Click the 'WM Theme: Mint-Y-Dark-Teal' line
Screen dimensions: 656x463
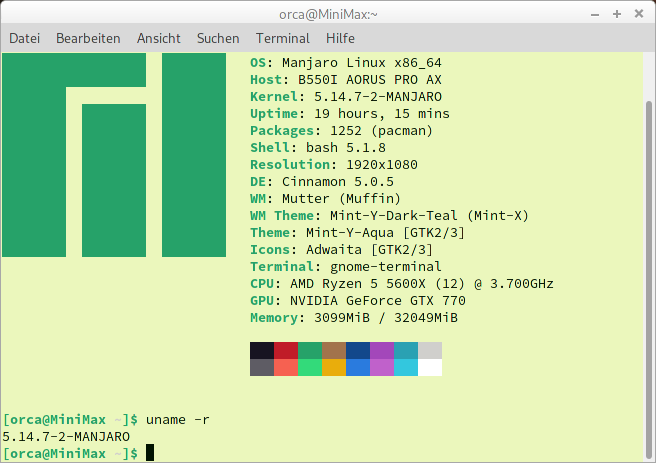(x=390, y=216)
